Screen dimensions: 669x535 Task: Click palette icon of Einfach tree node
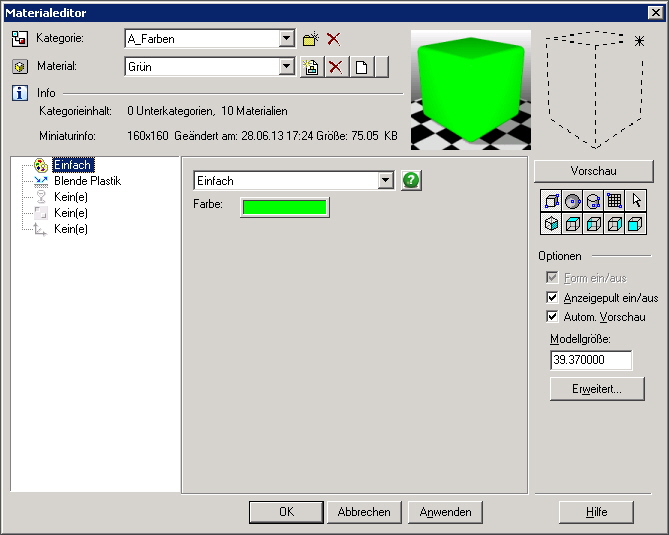click(x=41, y=165)
